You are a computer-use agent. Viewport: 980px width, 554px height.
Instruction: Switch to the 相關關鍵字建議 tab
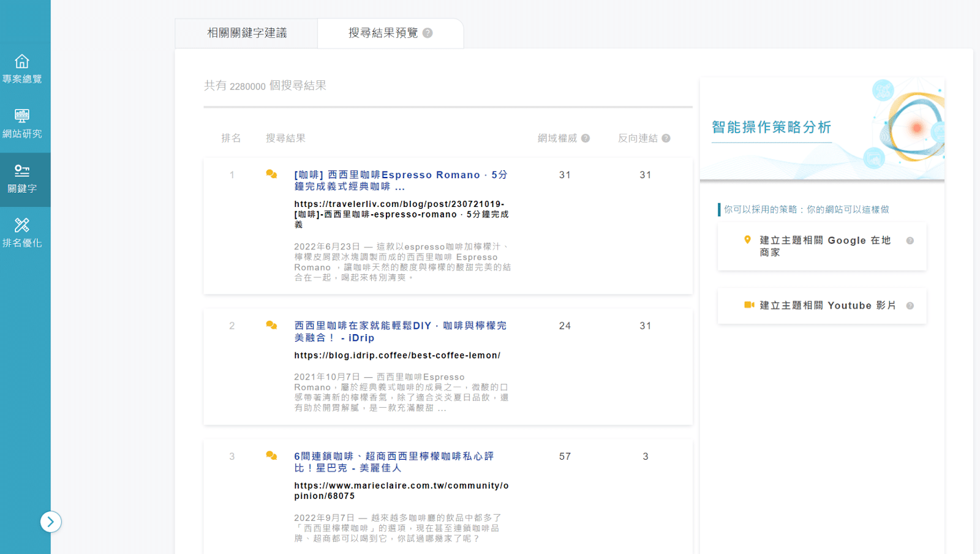247,33
